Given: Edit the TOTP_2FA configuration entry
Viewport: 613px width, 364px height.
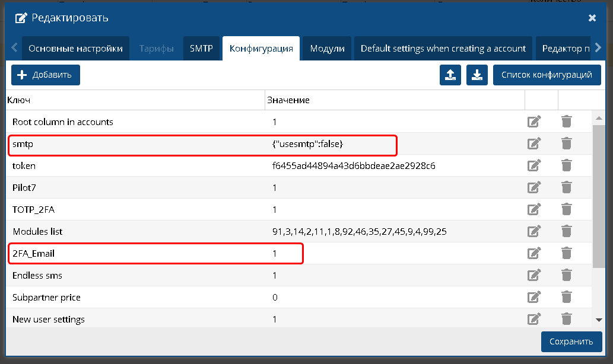Looking at the screenshot, I should pyautogui.click(x=534, y=209).
